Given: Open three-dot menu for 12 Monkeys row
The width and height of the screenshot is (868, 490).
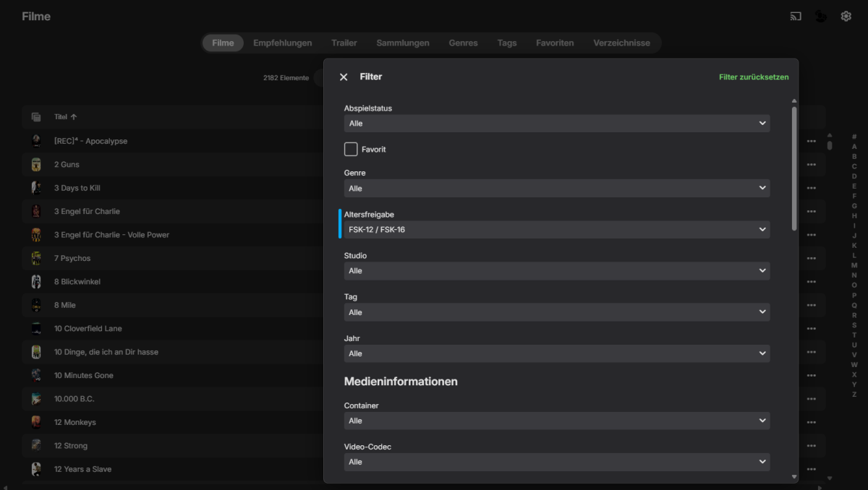Looking at the screenshot, I should pyautogui.click(x=811, y=423).
